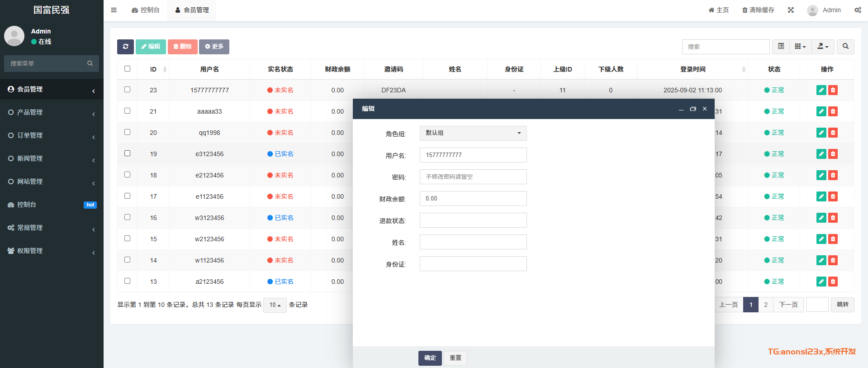This screenshot has height=368, width=868.
Task: Click the search magnifier button beside export
Action: click(845, 47)
